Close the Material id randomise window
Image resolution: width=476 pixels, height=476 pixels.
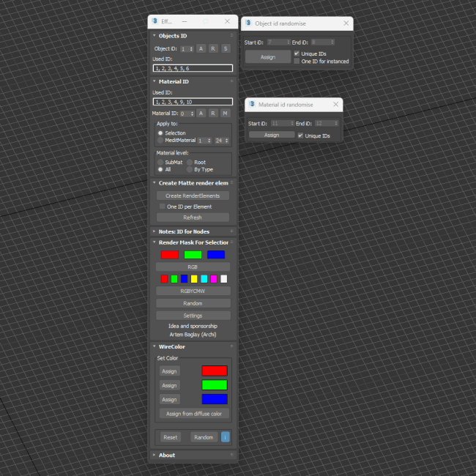335,105
